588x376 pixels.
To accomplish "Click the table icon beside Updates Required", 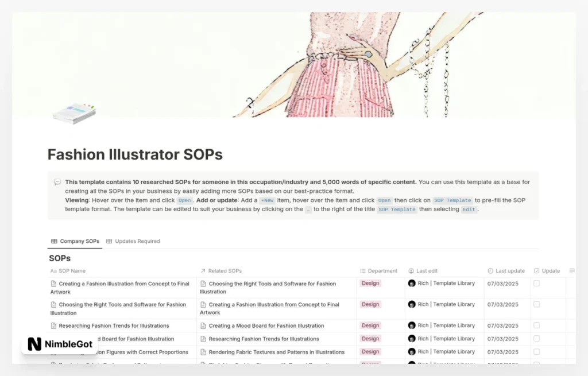I will (109, 241).
